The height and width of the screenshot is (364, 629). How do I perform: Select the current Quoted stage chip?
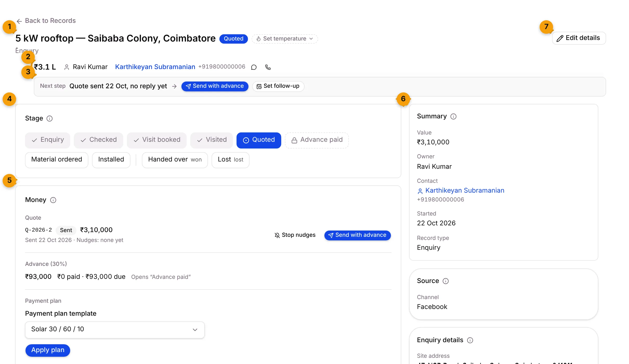pyautogui.click(x=259, y=140)
